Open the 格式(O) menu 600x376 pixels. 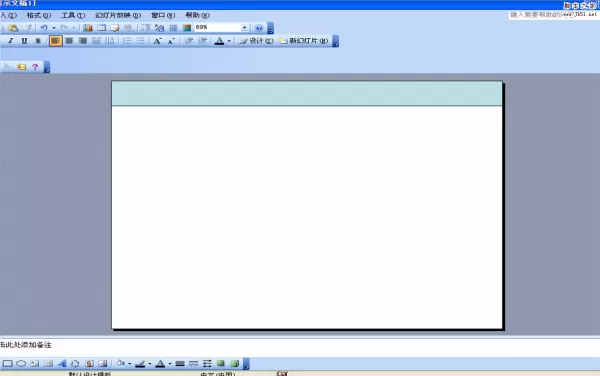[39, 15]
